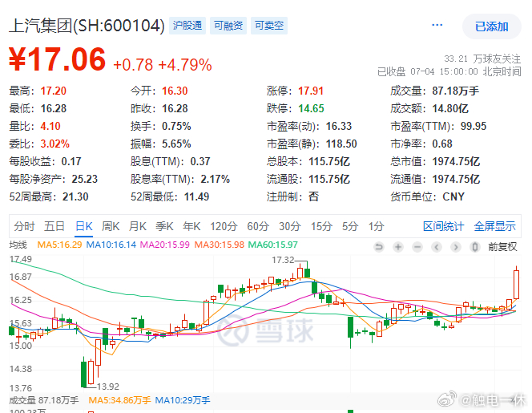Click the change value +0.78 +4.79%

(x=163, y=64)
